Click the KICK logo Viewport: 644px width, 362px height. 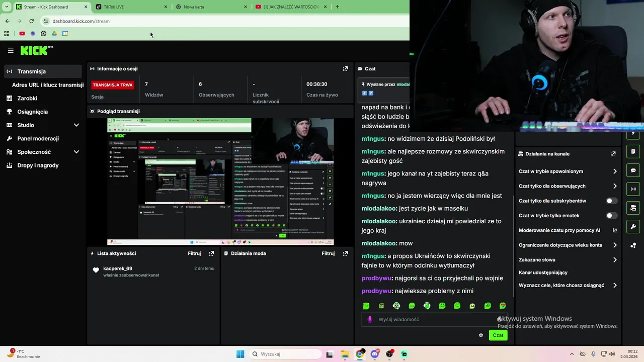coord(36,50)
